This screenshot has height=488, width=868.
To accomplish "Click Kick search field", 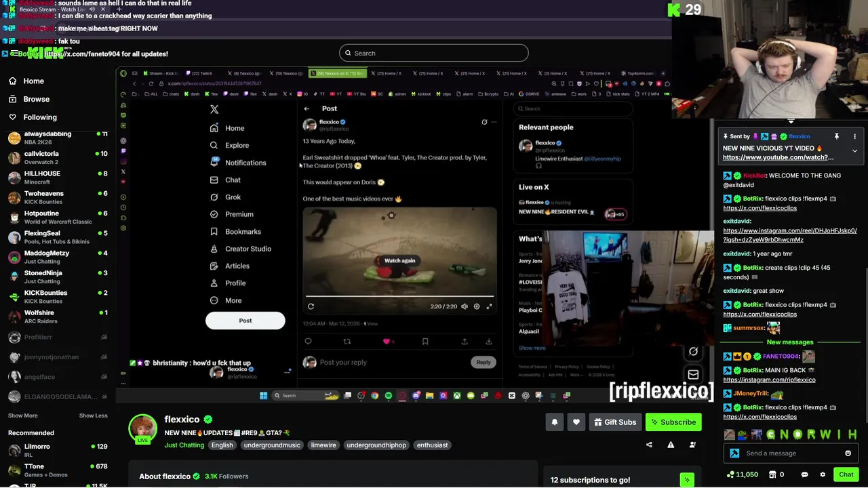I will tap(433, 53).
